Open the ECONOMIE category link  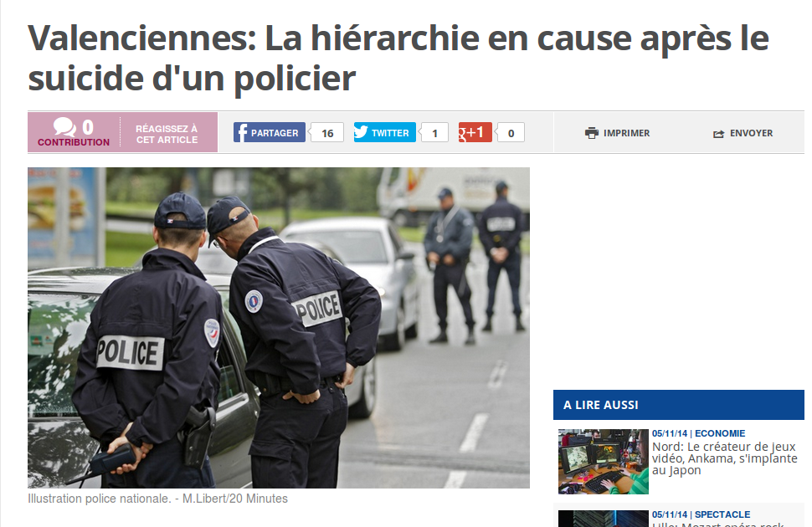coord(720,433)
